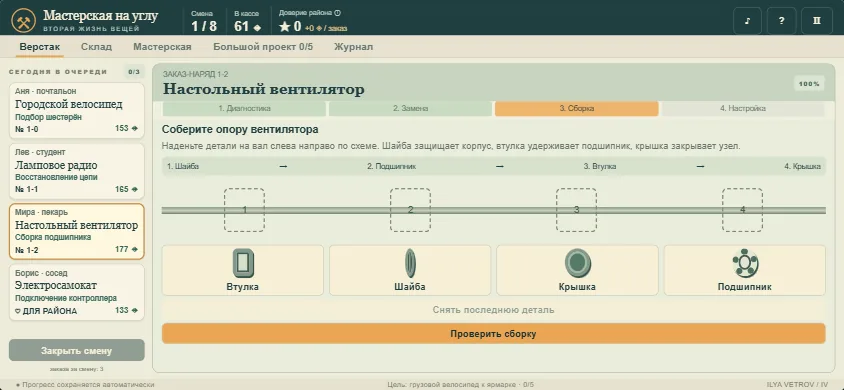This screenshot has height=390, width=844.
Task: Click scheme label 3. Втулка
Action: click(x=600, y=167)
